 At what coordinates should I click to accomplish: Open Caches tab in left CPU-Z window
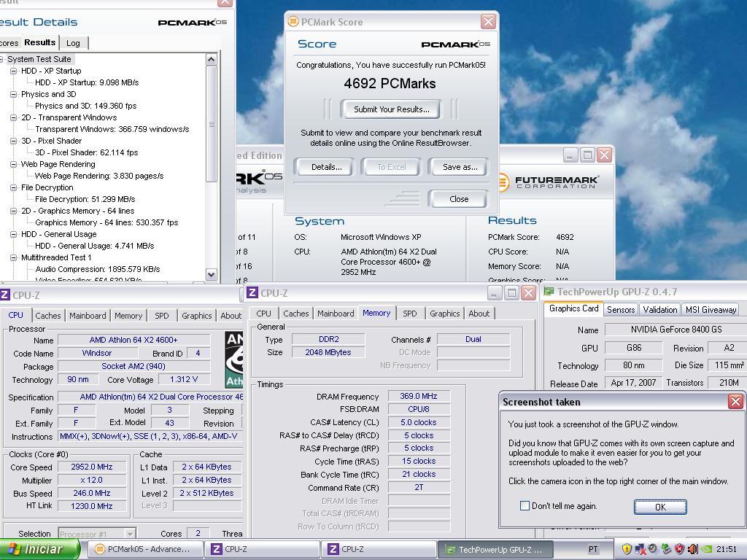48,315
